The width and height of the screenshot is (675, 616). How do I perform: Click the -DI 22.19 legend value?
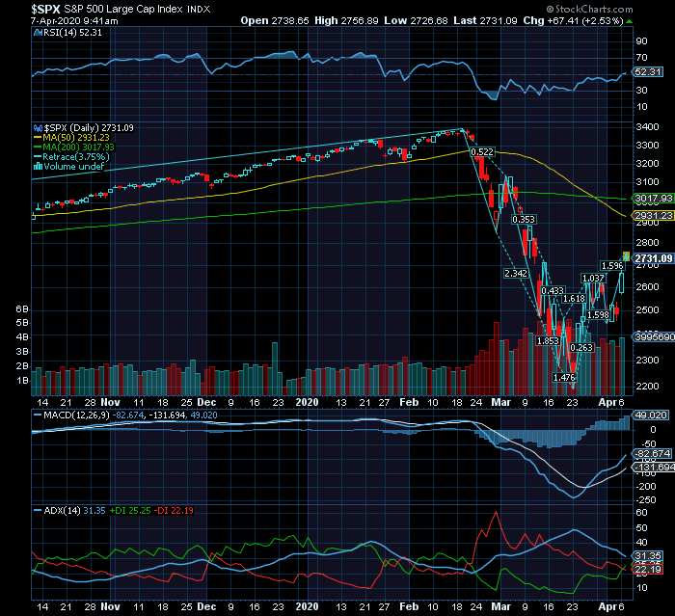click(174, 511)
